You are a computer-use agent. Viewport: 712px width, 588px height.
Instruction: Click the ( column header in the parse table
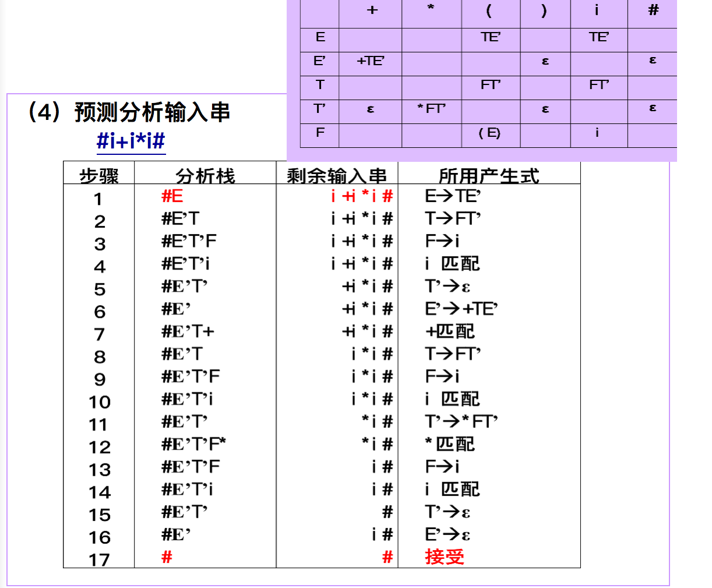point(488,10)
